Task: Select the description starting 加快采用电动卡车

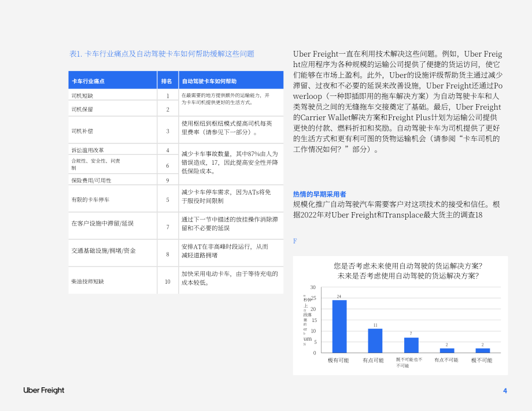Action: [x=230, y=278]
